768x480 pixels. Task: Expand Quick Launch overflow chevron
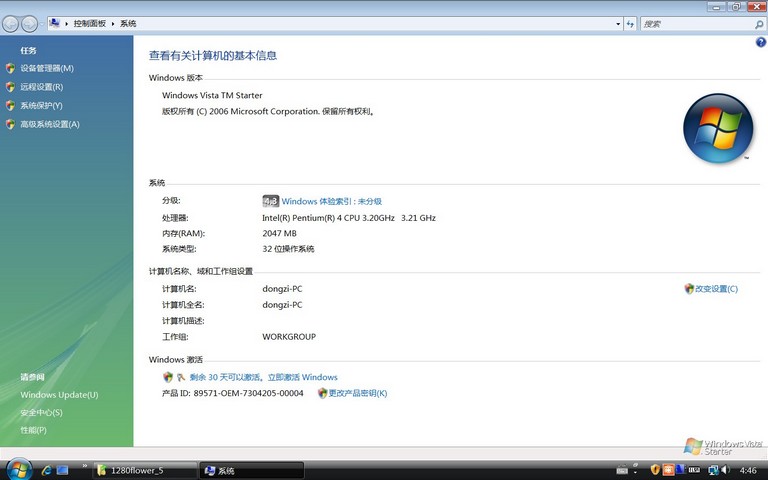(84, 465)
